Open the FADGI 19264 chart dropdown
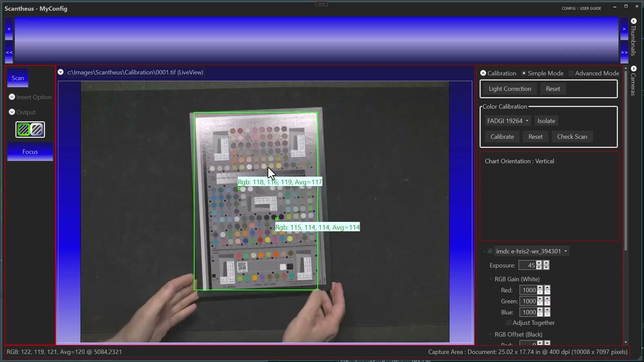The width and height of the screenshot is (644, 362). (508, 121)
